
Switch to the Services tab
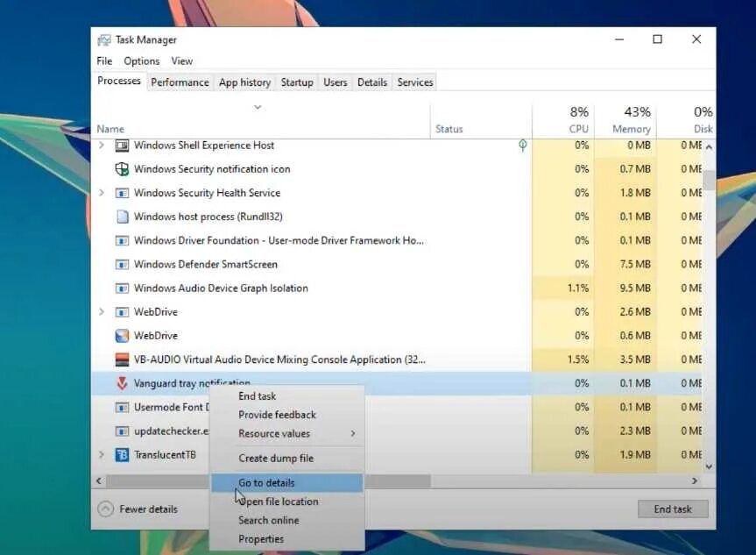(415, 82)
